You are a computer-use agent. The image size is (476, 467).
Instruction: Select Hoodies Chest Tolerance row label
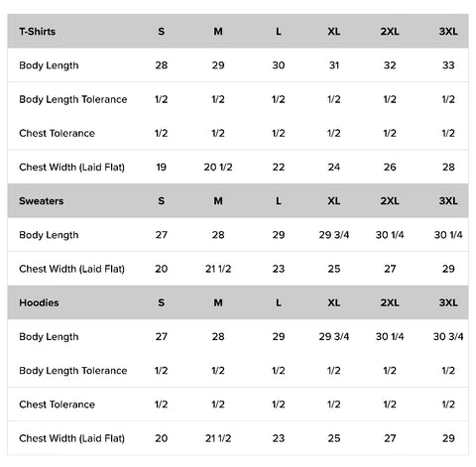pos(57,405)
